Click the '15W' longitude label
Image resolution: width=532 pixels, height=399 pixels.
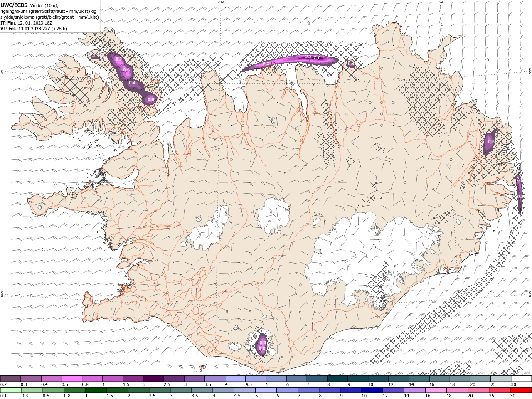pyautogui.click(x=440, y=2)
